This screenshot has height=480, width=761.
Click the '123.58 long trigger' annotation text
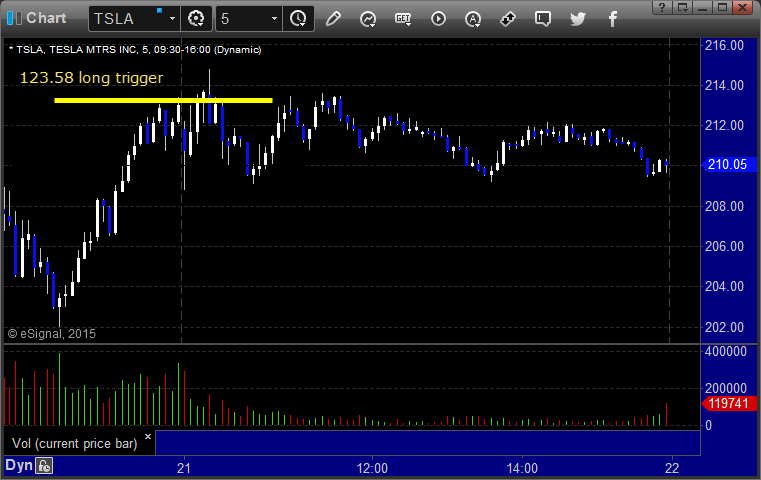pos(91,78)
